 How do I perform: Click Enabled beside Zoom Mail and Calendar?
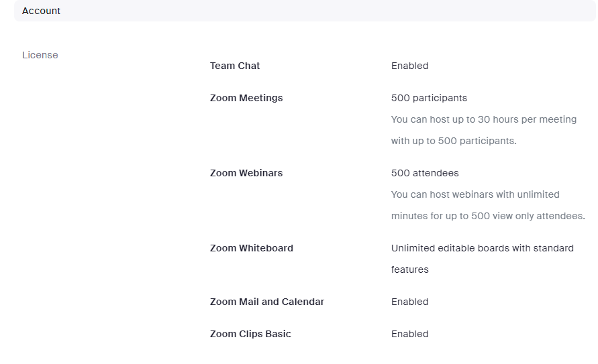tap(409, 302)
